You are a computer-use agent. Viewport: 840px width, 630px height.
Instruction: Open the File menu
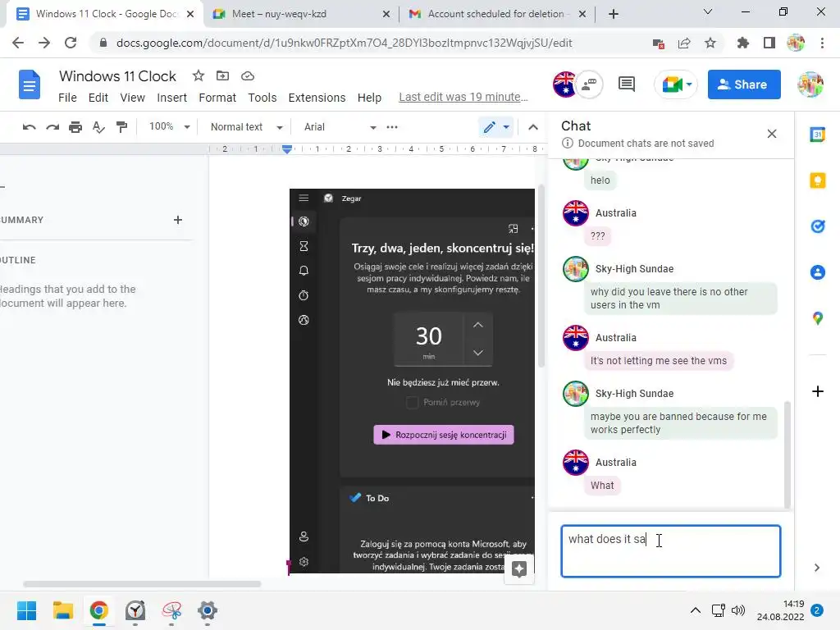pos(67,98)
